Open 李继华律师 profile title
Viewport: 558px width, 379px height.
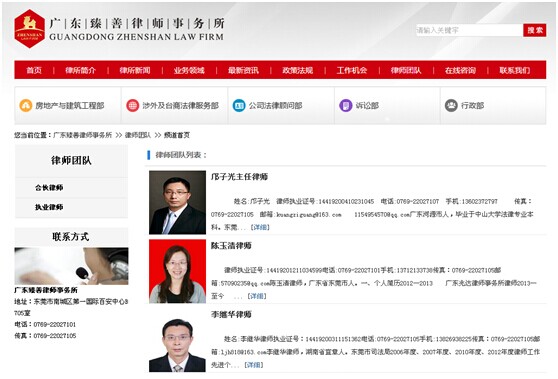tap(231, 314)
